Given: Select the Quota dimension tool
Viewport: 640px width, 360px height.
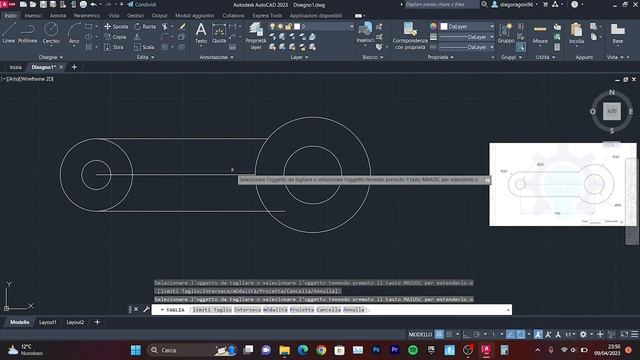Looking at the screenshot, I should coord(219,33).
